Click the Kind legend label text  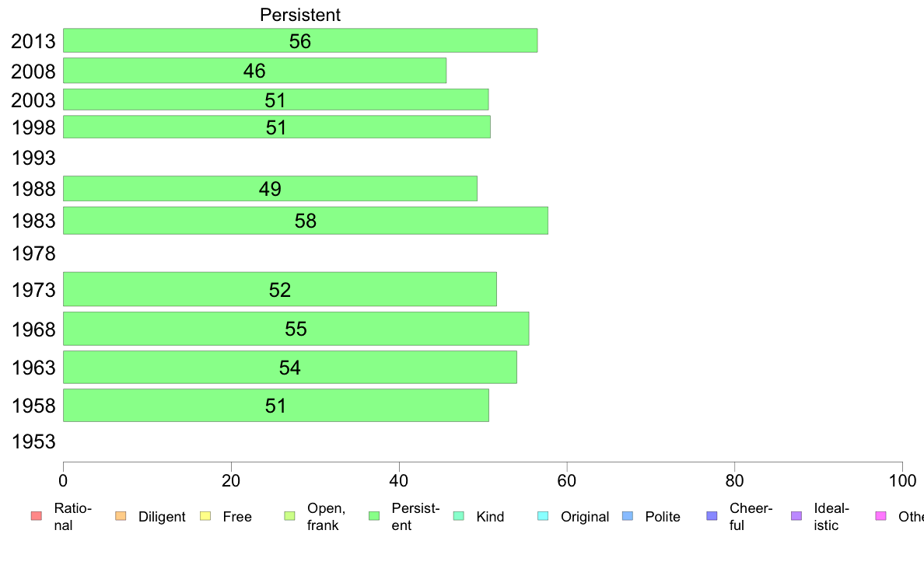(490, 517)
